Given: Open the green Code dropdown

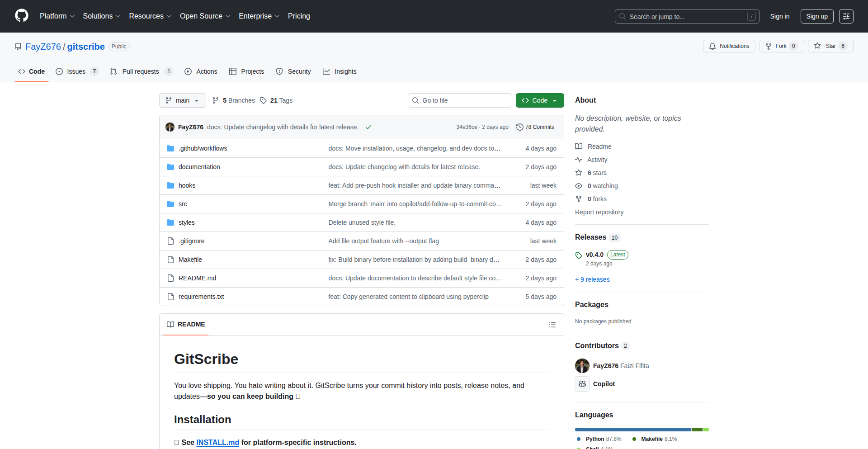Looking at the screenshot, I should (x=539, y=100).
